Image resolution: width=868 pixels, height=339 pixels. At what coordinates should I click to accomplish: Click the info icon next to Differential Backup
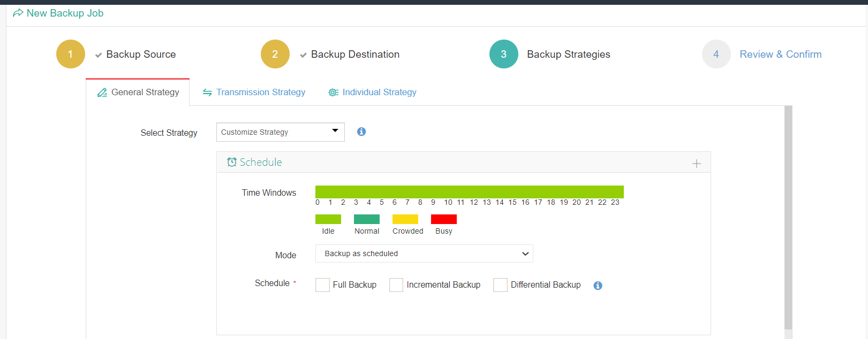[598, 286]
